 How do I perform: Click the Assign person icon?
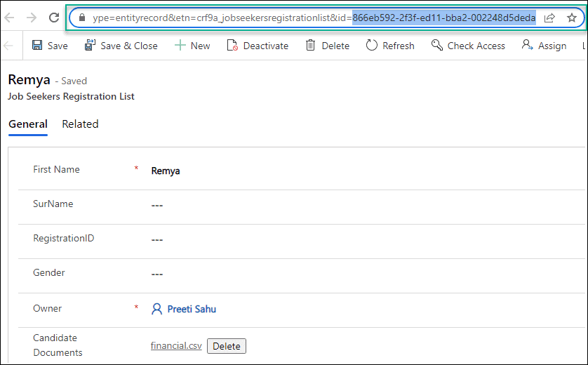[527, 45]
